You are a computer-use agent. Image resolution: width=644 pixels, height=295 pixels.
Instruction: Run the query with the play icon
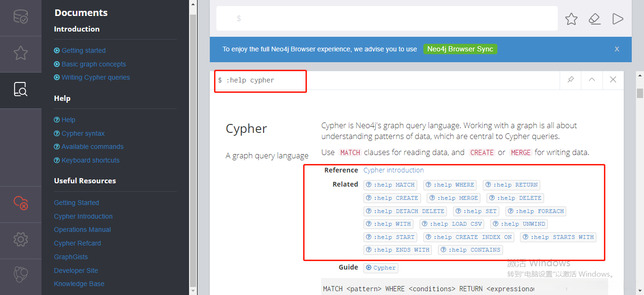click(618, 19)
